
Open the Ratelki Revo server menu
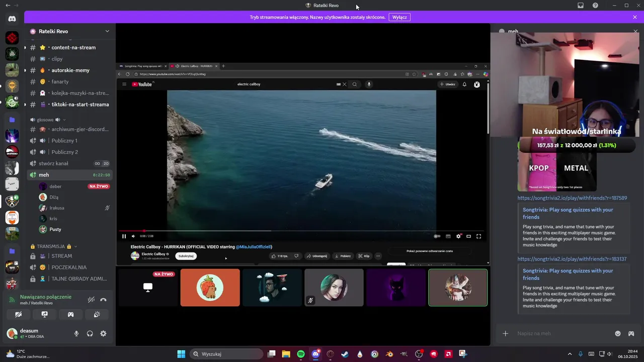click(69, 31)
